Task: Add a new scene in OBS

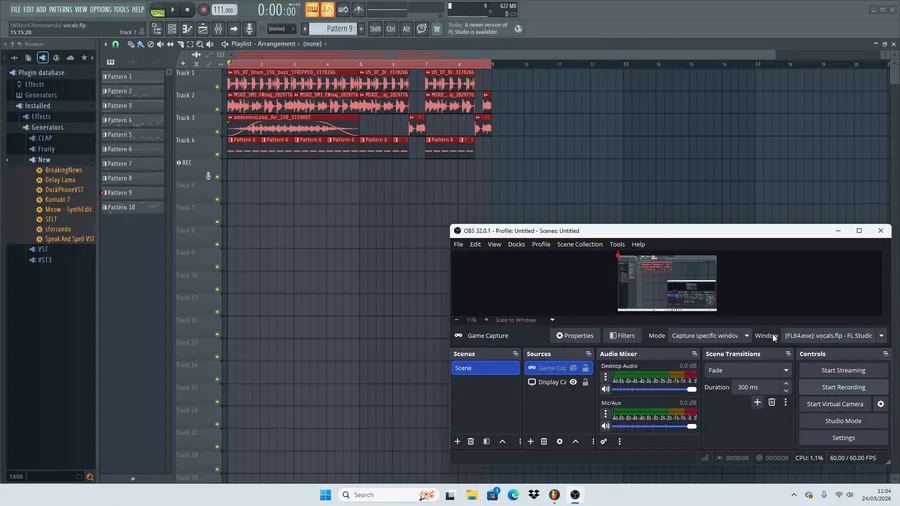Action: [457, 441]
